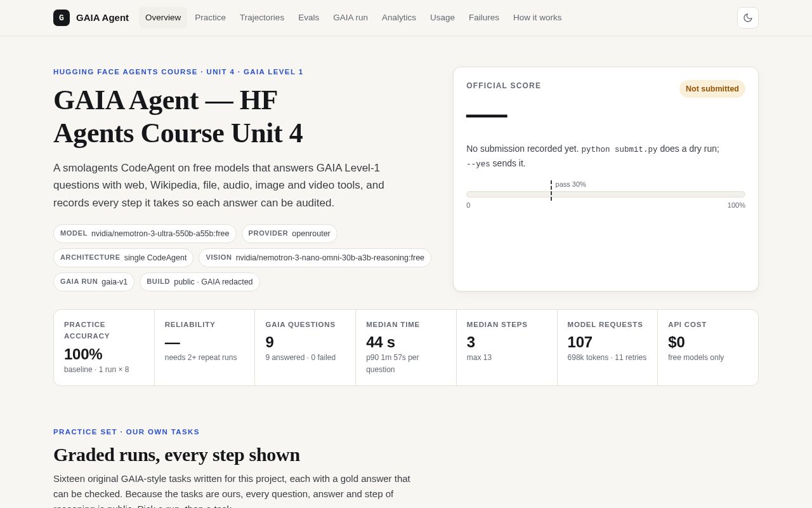This screenshot has width=812, height=508.
Task: Switch to the Evals tab
Action: [x=309, y=18]
